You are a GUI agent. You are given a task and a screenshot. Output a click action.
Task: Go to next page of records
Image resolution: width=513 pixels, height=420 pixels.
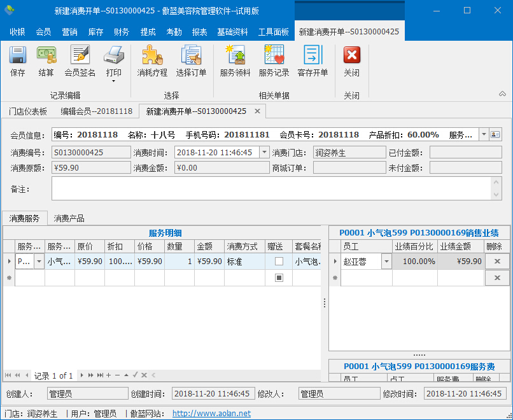click(x=91, y=375)
